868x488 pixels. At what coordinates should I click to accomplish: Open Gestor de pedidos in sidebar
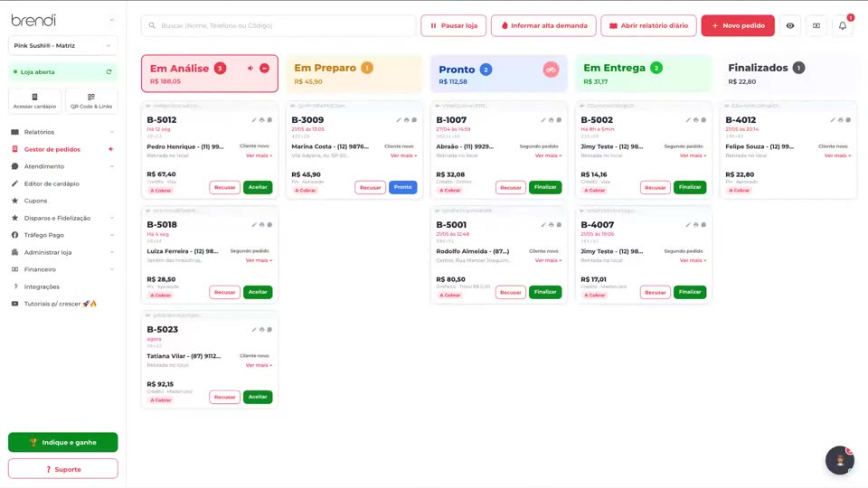coord(52,149)
